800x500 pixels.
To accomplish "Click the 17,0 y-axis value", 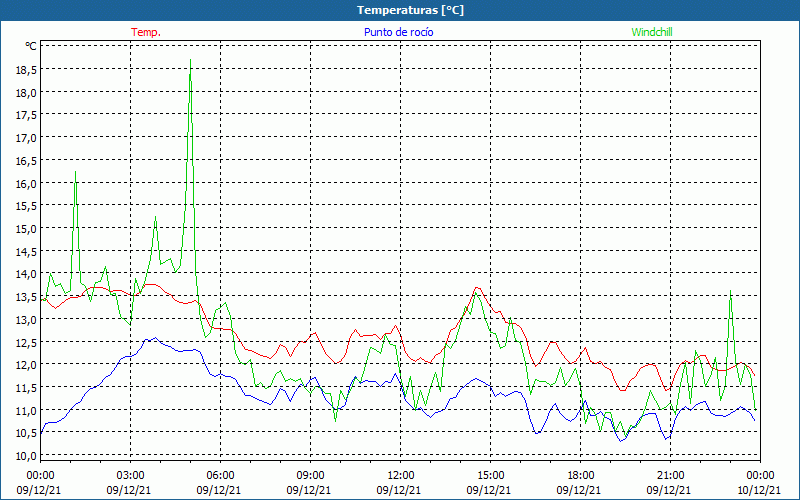I will [26, 138].
